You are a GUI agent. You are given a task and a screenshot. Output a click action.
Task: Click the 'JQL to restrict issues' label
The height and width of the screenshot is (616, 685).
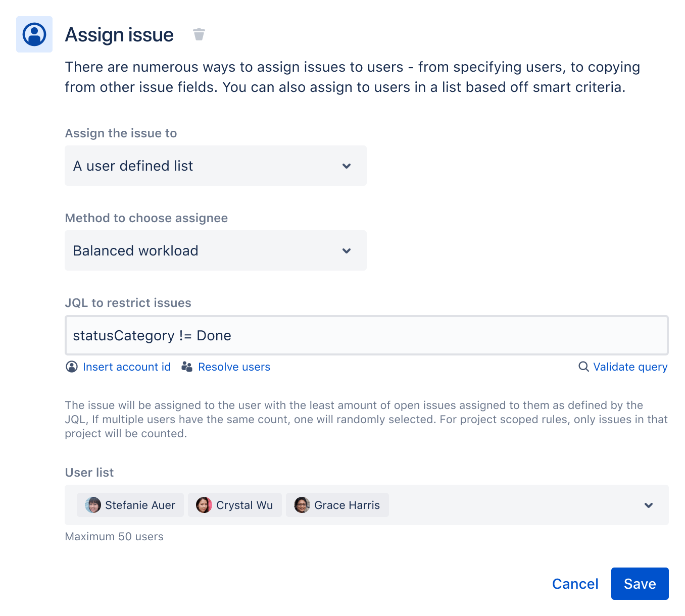[128, 302]
